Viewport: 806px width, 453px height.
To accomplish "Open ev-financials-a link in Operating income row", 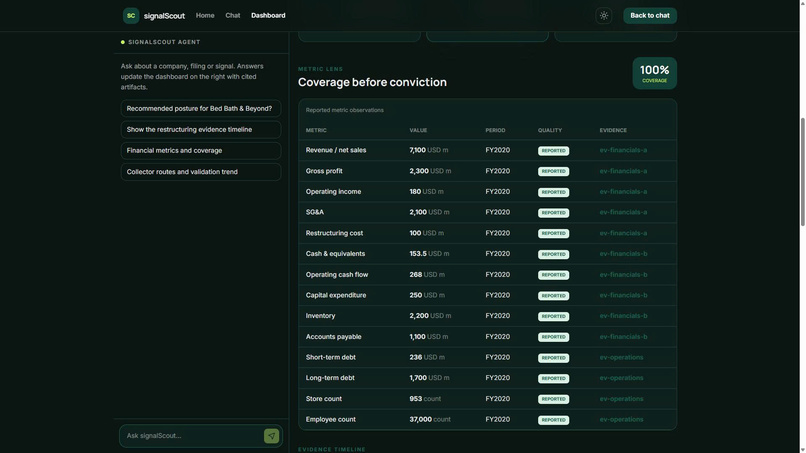I will (x=623, y=192).
